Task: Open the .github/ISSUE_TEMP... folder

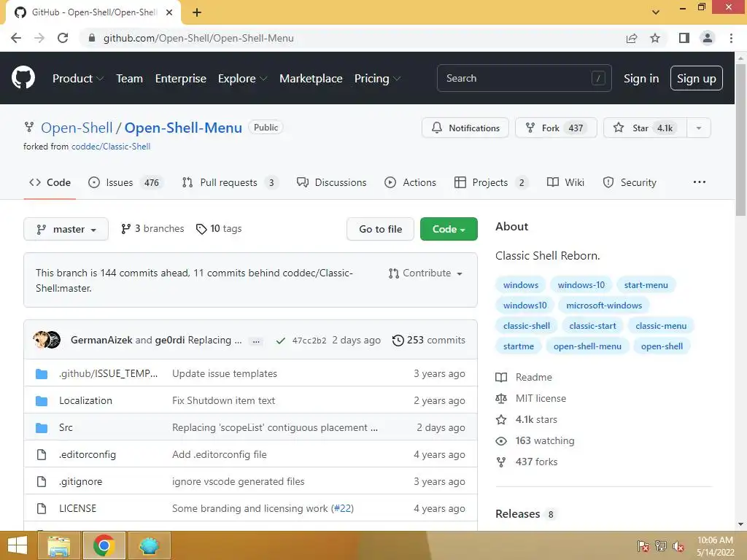Action: coord(108,374)
